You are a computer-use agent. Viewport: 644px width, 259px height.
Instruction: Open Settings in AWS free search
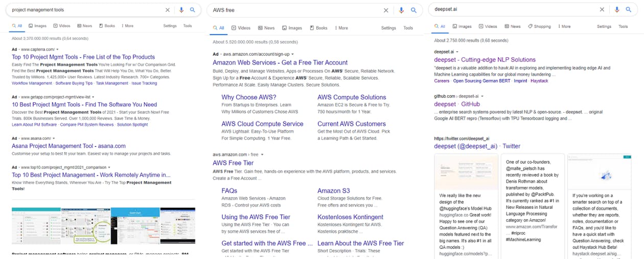(x=388, y=28)
